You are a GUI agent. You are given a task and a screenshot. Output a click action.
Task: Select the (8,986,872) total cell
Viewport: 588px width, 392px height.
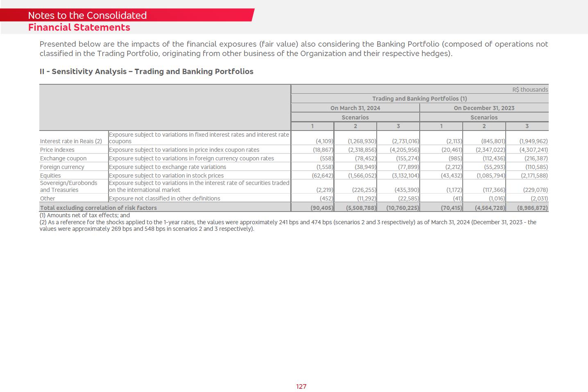(x=532, y=208)
